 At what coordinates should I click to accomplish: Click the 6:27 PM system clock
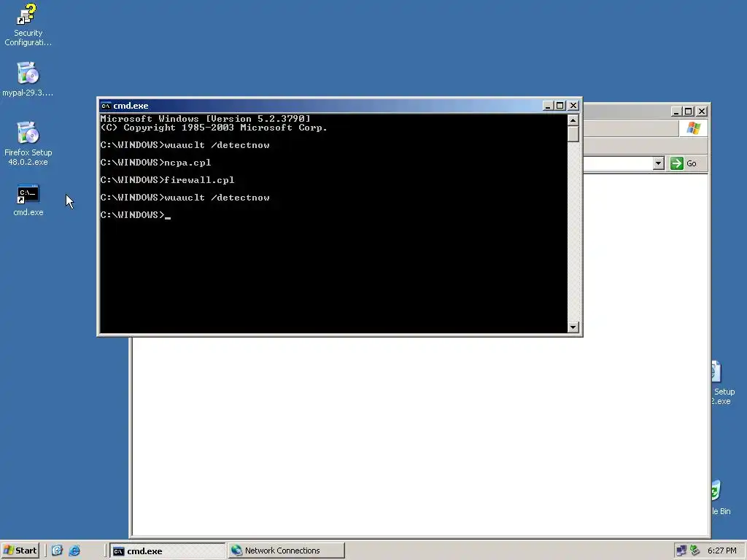tap(721, 551)
